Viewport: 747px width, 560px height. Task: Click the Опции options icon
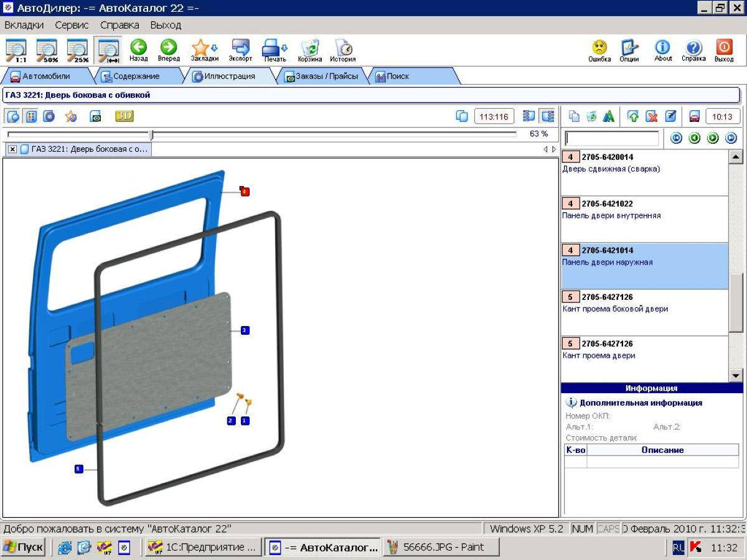[x=629, y=50]
